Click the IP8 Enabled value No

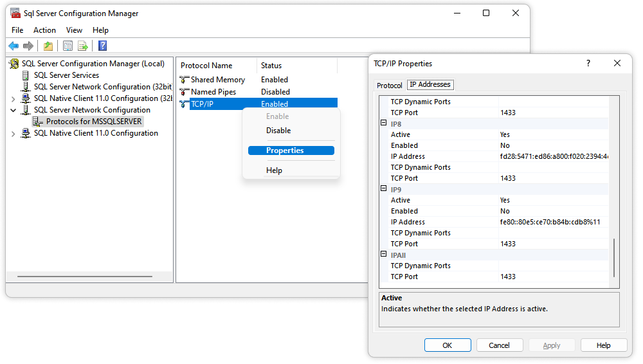point(553,146)
